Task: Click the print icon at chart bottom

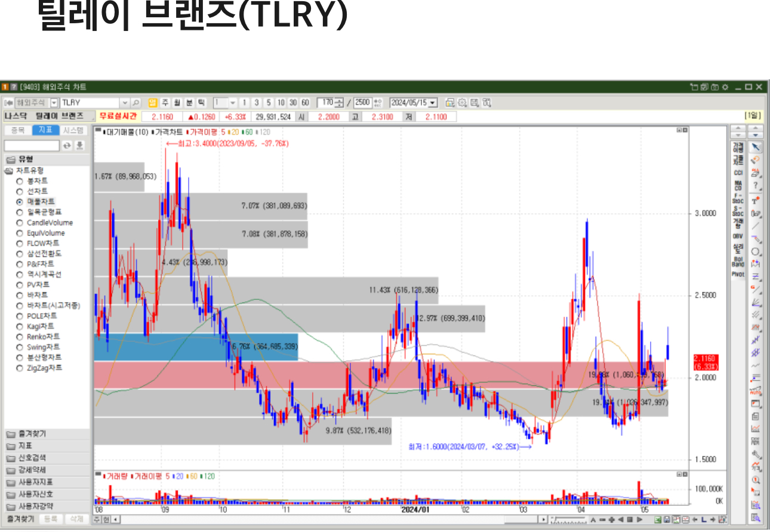Action: click(667, 519)
